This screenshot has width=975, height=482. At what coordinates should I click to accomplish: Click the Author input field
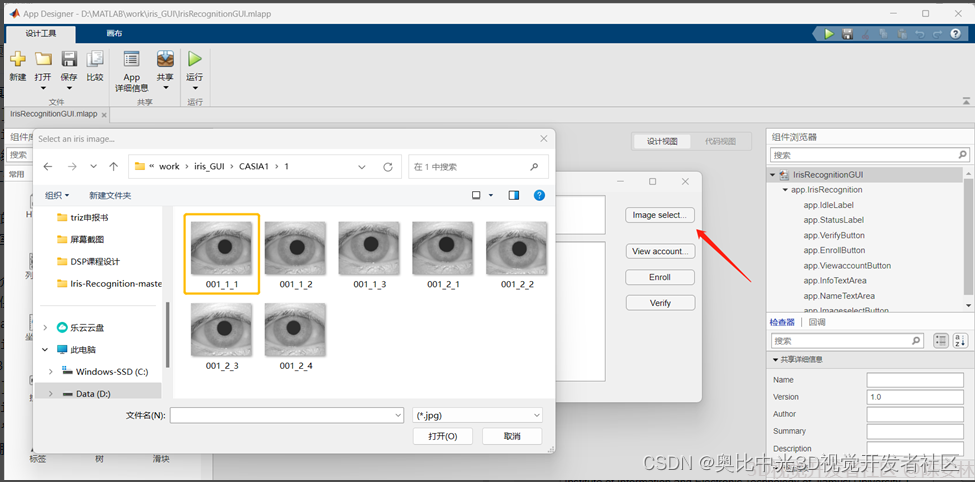915,414
